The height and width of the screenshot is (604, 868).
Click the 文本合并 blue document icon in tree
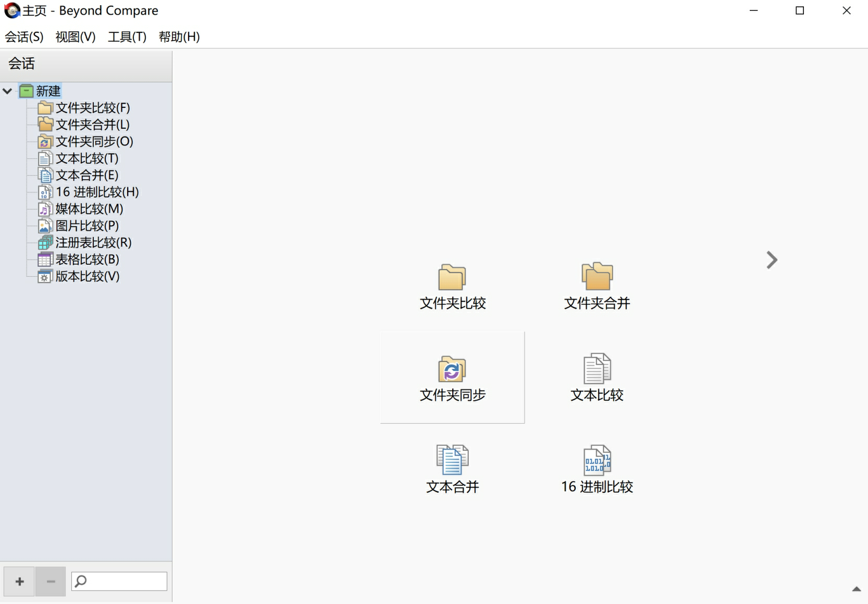45,175
